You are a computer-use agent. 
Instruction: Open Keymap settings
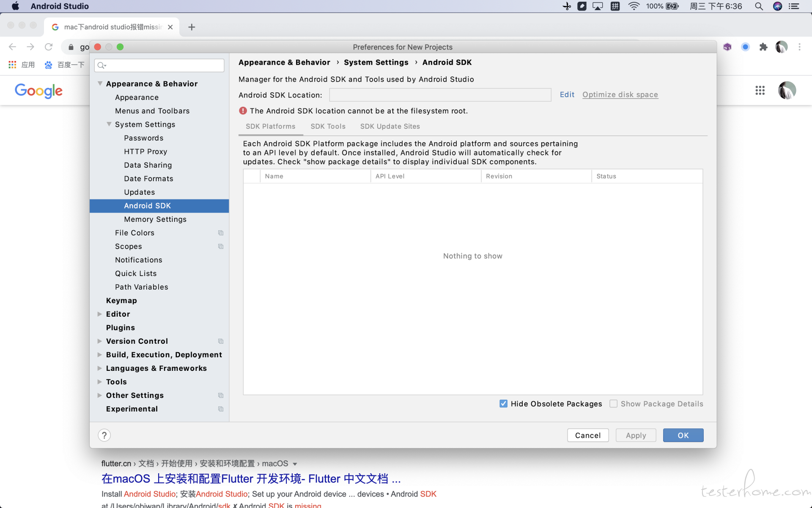[x=121, y=301]
